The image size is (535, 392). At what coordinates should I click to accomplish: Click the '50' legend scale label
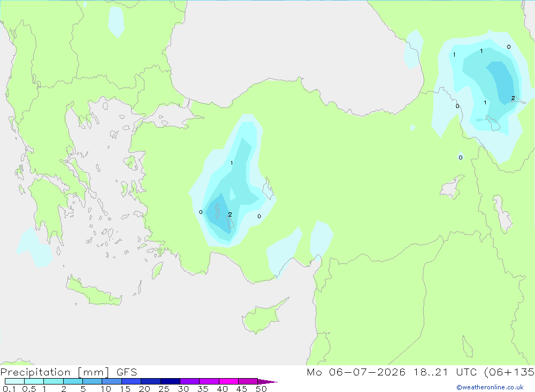pos(261,389)
